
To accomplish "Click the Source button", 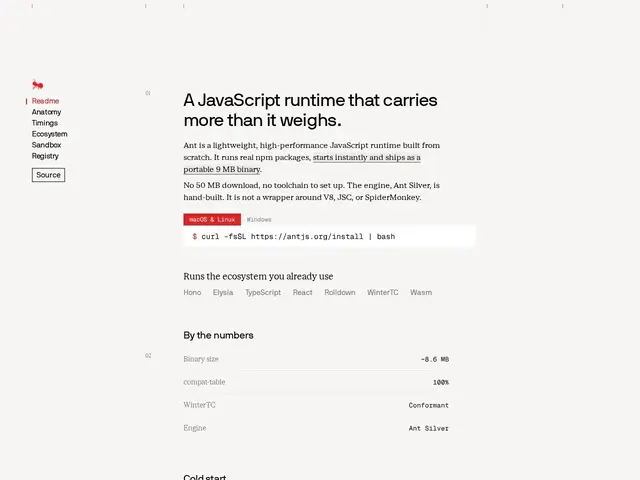I will [x=48, y=175].
